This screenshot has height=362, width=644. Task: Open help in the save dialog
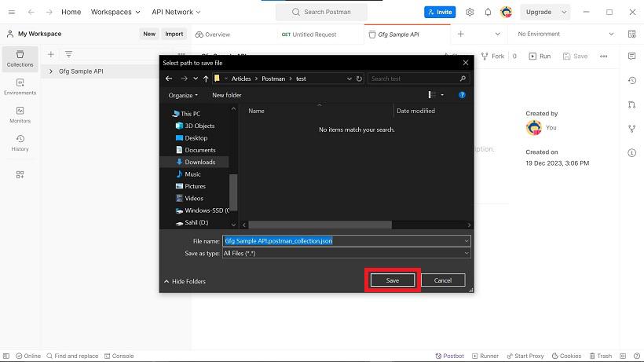(x=462, y=95)
